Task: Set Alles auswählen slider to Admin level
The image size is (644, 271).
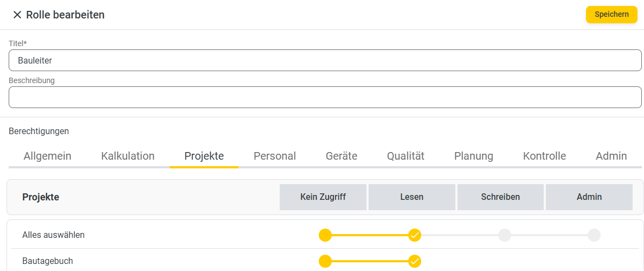Action: click(x=594, y=235)
